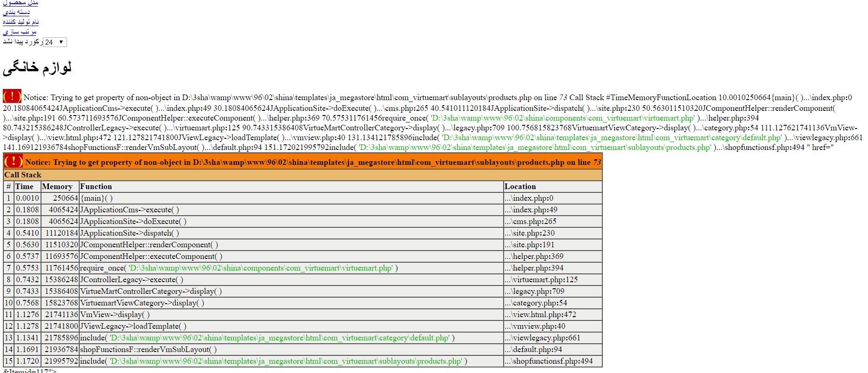The width and height of the screenshot is (868, 373).
Task: Click the مرتب سازی sorting link
Action: click(x=20, y=32)
